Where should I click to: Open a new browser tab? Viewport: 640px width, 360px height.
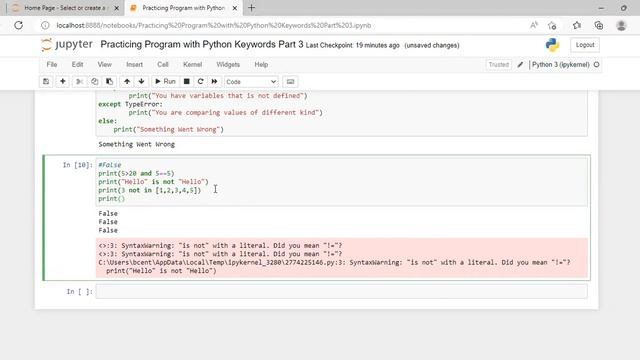[251, 8]
